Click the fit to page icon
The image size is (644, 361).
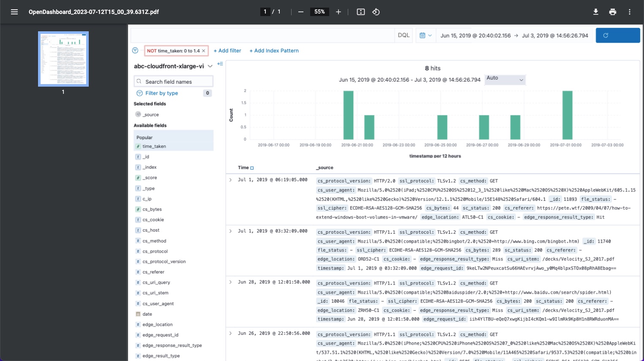[361, 12]
